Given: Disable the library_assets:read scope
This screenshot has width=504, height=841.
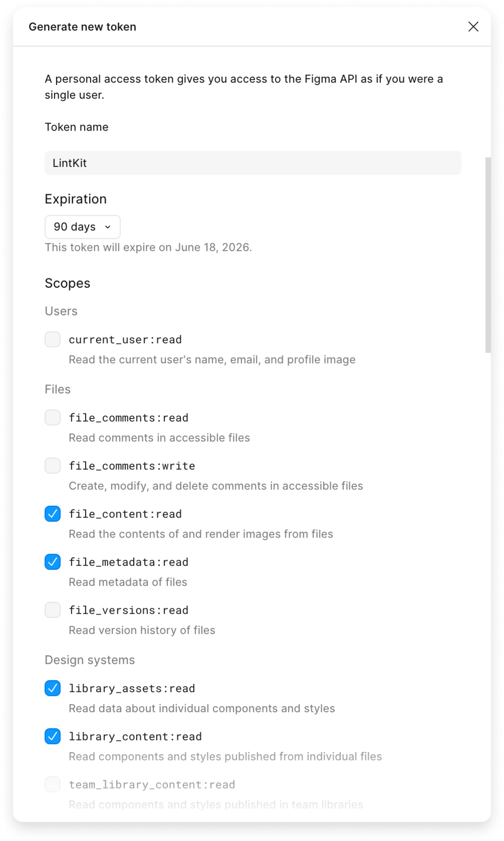Looking at the screenshot, I should [52, 688].
